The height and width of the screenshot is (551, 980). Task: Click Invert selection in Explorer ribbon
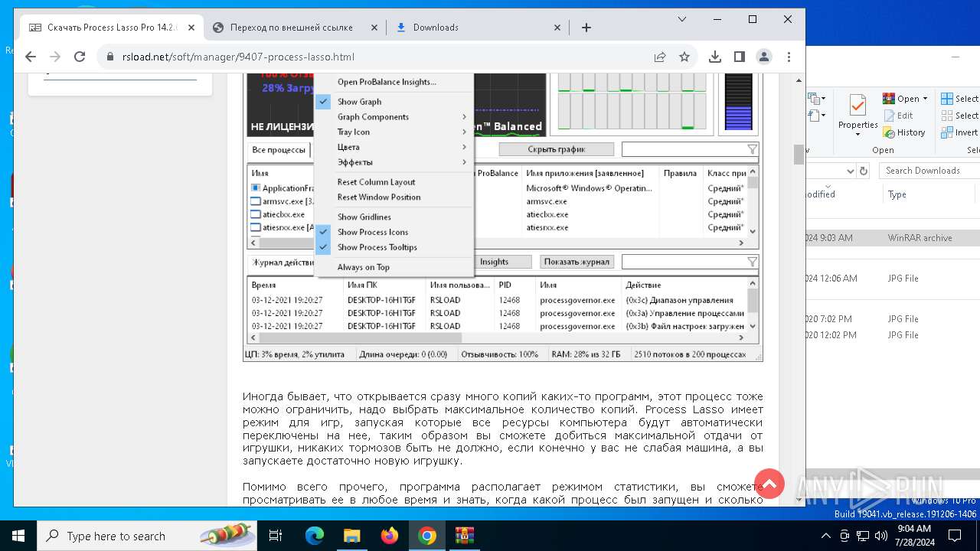[960, 132]
